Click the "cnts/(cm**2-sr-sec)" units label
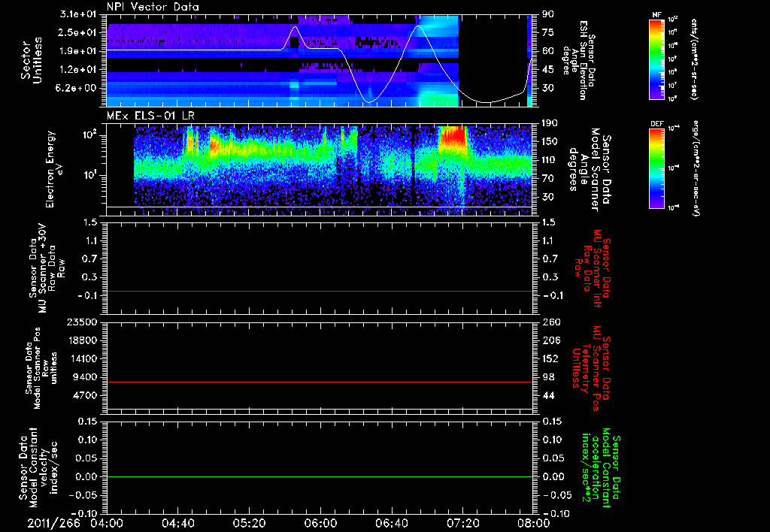Viewport: 770px width, 532px height. [694, 59]
